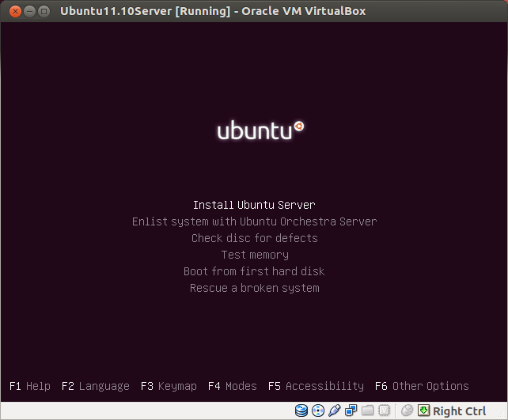This screenshot has height=420, width=508.
Task: Choose Rescue a broken system
Action: [255, 288]
